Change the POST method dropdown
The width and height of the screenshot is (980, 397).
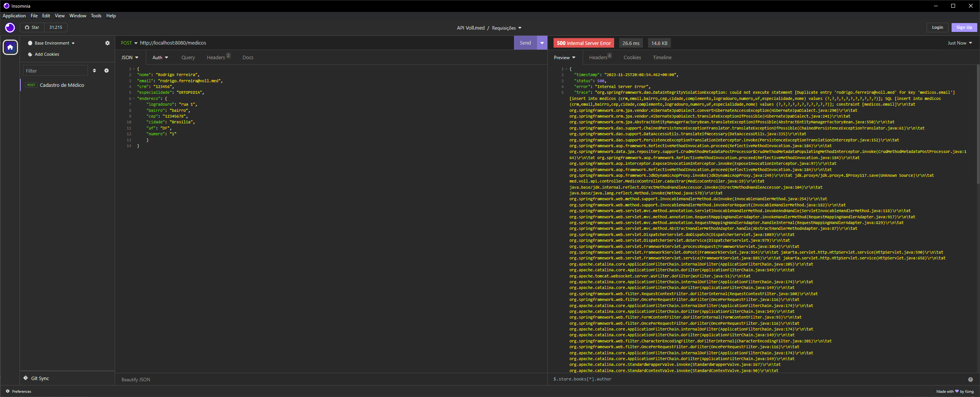129,43
